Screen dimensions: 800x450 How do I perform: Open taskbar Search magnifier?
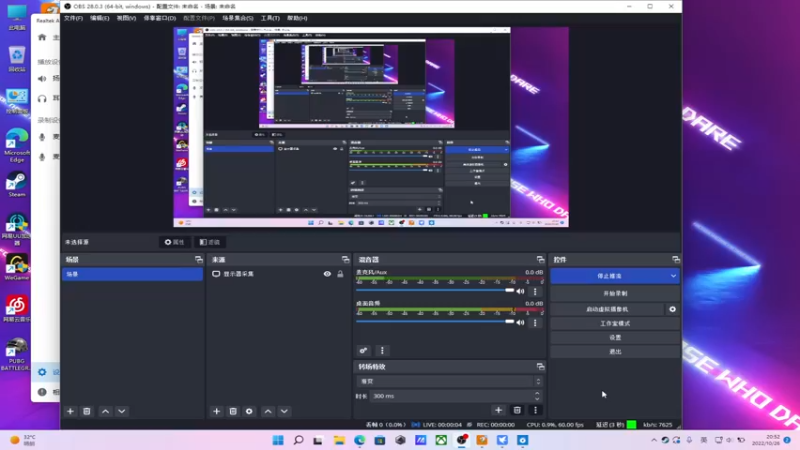(298, 440)
